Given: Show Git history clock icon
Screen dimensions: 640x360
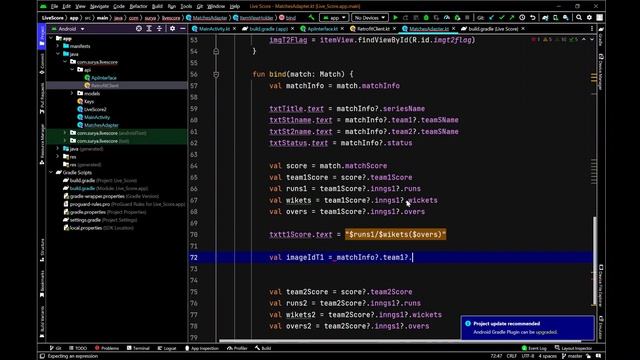Looking at the screenshot, I should tap(522, 18).
